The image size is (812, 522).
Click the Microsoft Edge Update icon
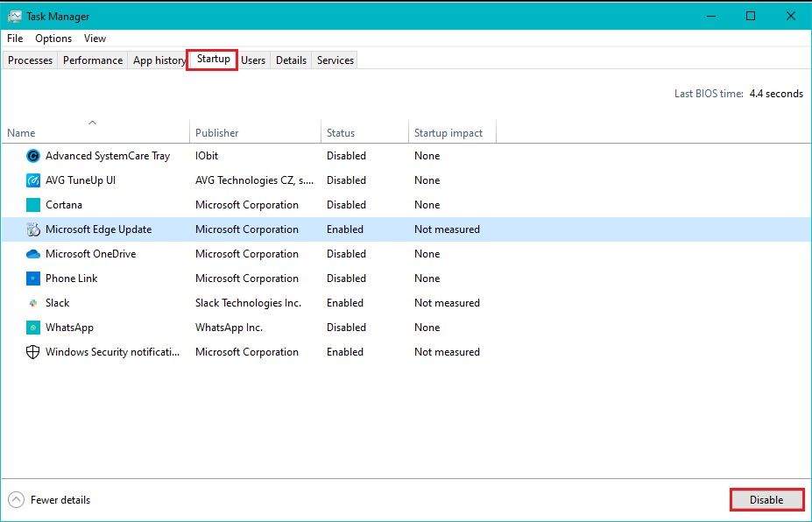[32, 229]
